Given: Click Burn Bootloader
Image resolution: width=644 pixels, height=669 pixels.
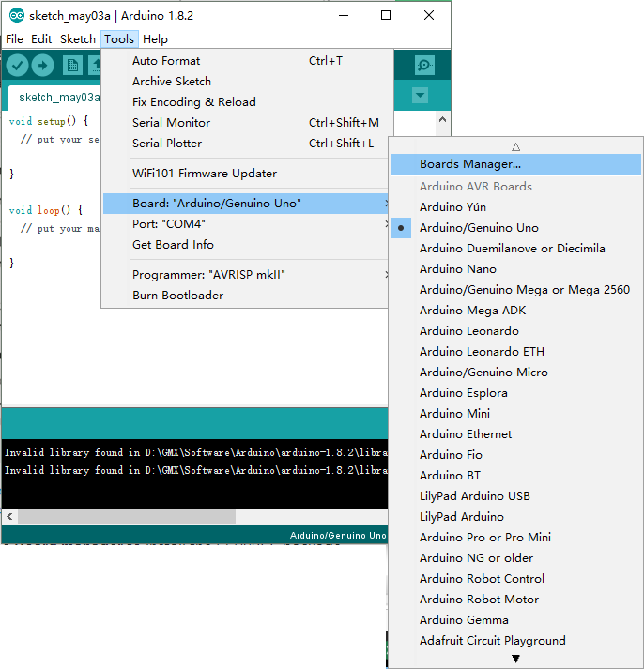Looking at the screenshot, I should pyautogui.click(x=245, y=296).
